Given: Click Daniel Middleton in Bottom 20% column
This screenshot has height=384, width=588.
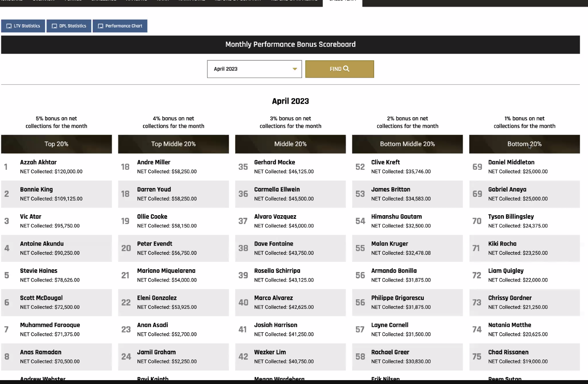Looking at the screenshot, I should (x=524, y=167).
